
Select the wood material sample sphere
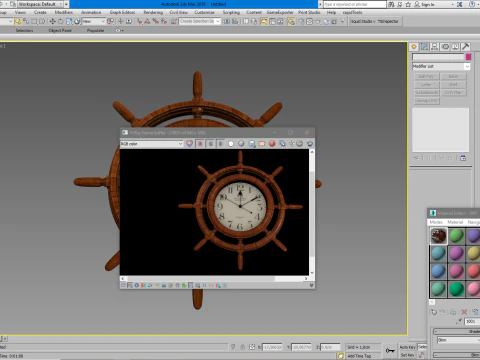438,236
